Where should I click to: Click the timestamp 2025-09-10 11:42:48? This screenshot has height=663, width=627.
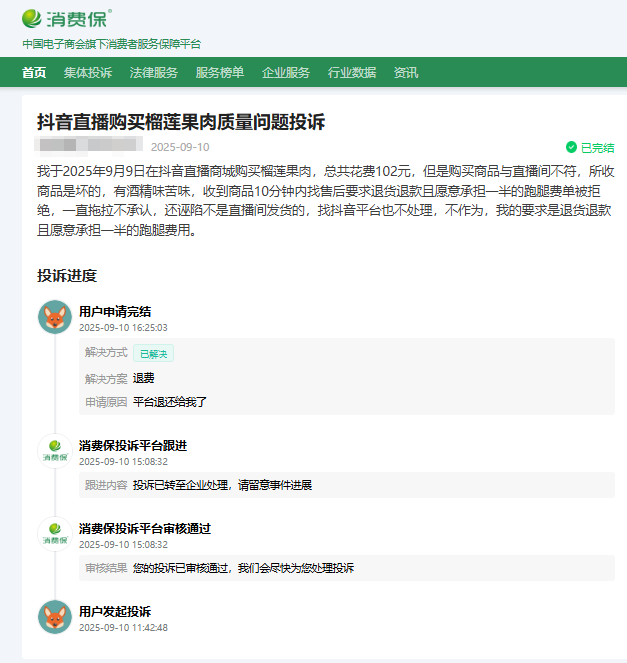pyautogui.click(x=123, y=627)
